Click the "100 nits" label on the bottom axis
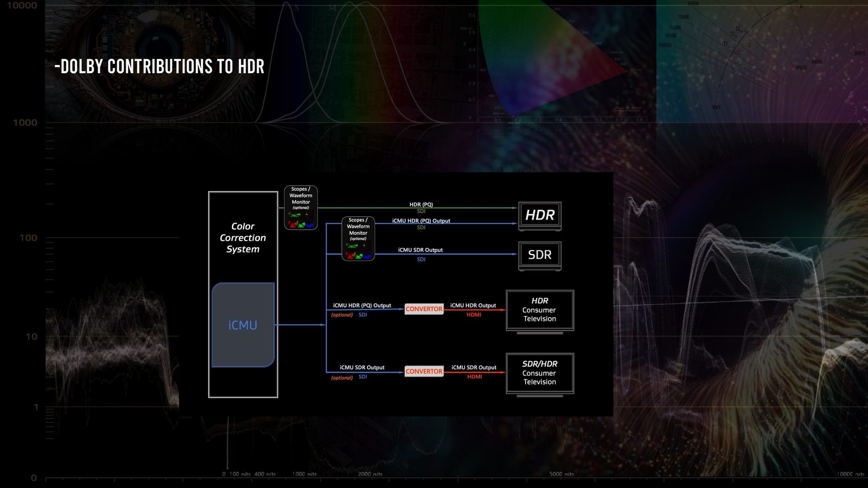The height and width of the screenshot is (488, 868). [x=240, y=474]
